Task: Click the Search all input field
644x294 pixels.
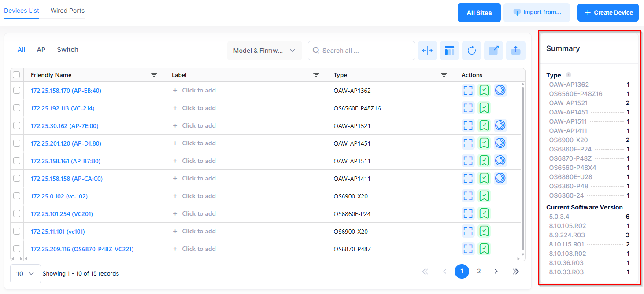Action: tap(366, 51)
